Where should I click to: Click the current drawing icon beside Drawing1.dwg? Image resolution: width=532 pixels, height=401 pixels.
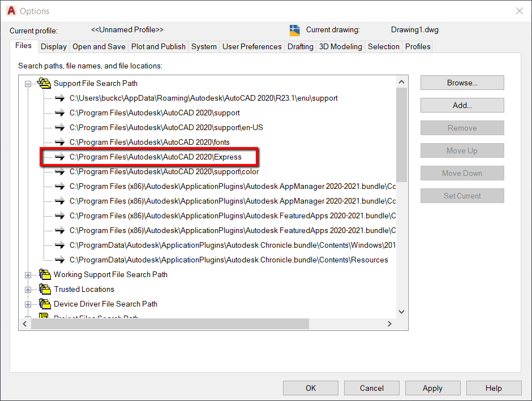[294, 30]
